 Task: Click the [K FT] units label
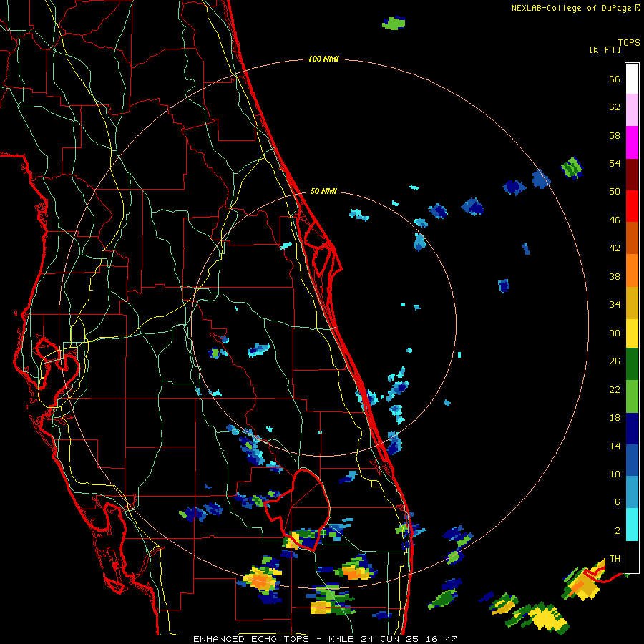pyautogui.click(x=605, y=49)
